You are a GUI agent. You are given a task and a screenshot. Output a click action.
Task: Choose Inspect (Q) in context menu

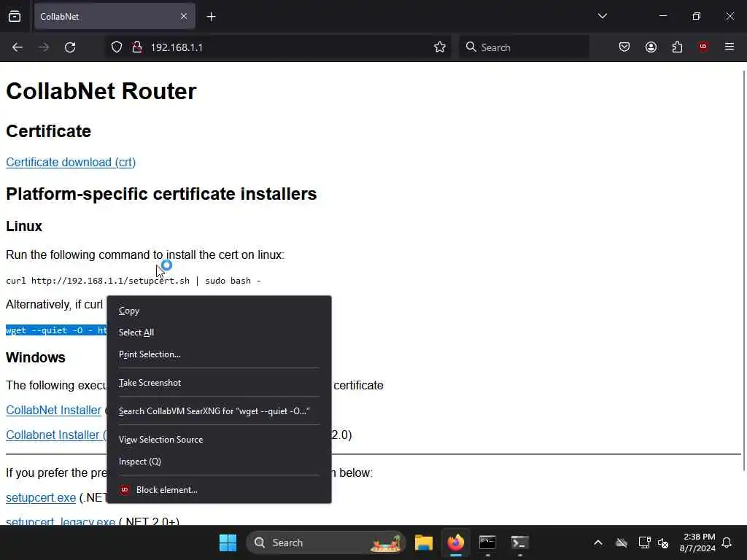click(x=219, y=462)
